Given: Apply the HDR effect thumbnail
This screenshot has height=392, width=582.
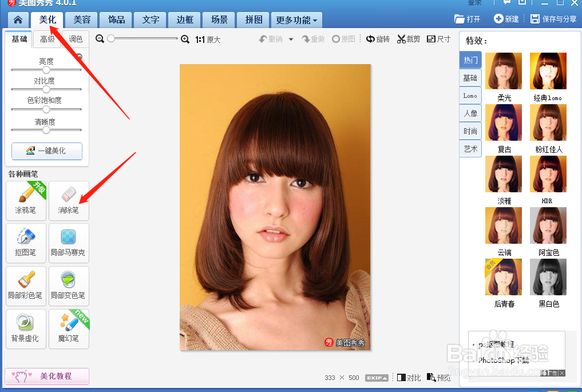Looking at the screenshot, I should pos(548,174).
